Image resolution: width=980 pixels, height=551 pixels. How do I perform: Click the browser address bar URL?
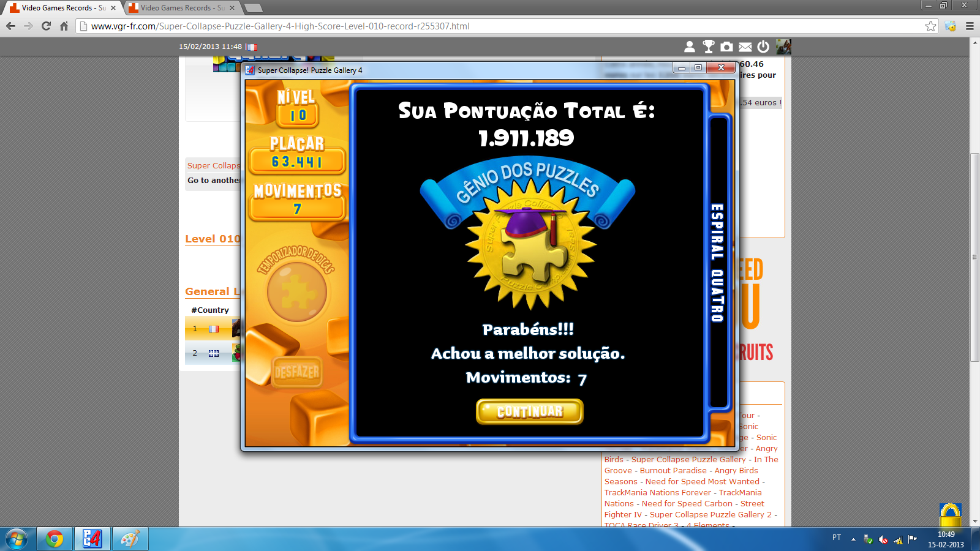[x=281, y=26]
